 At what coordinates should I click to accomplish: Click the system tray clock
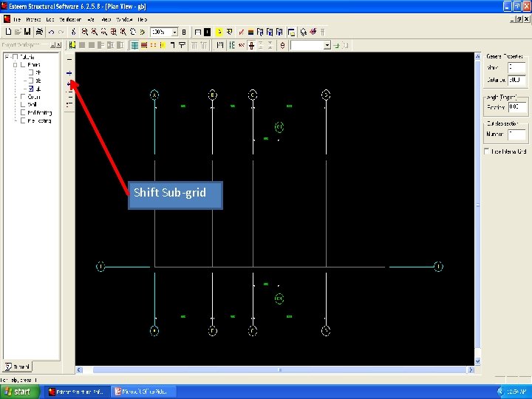(516, 392)
